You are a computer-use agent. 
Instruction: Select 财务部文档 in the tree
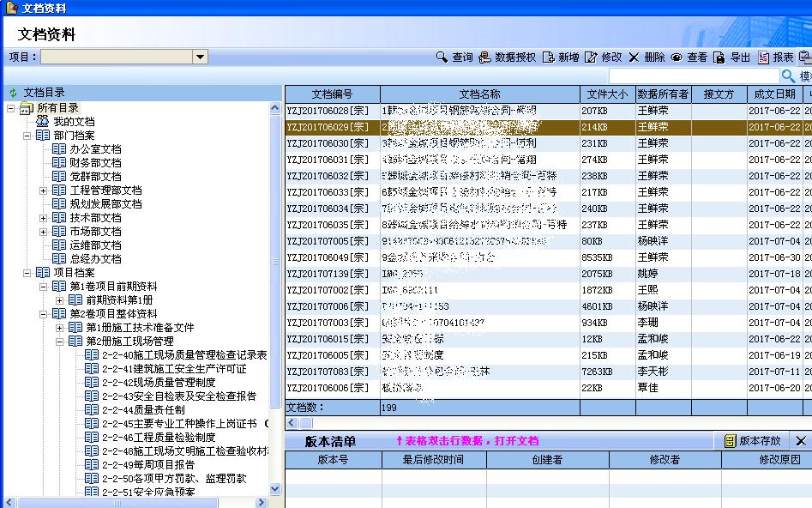pos(95,163)
